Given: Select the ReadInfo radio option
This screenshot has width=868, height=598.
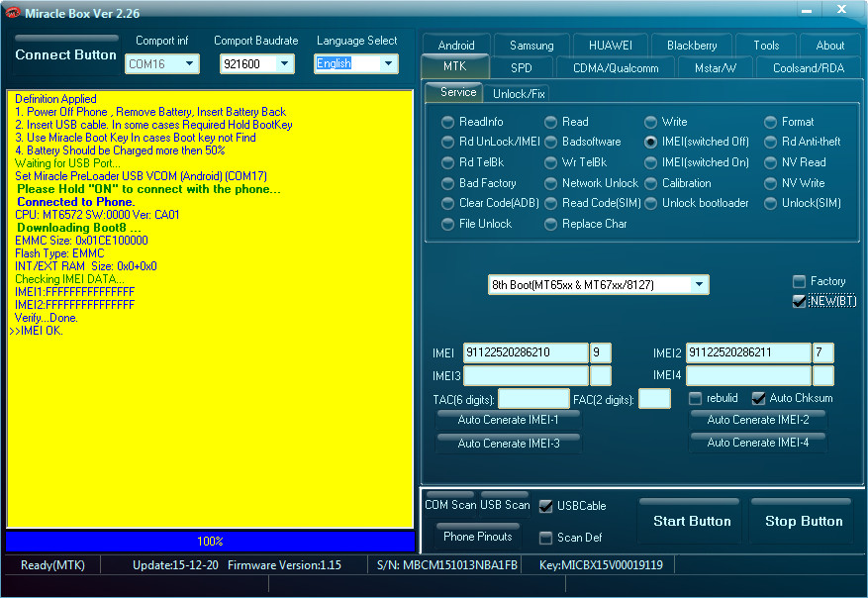Looking at the screenshot, I should point(472,122).
